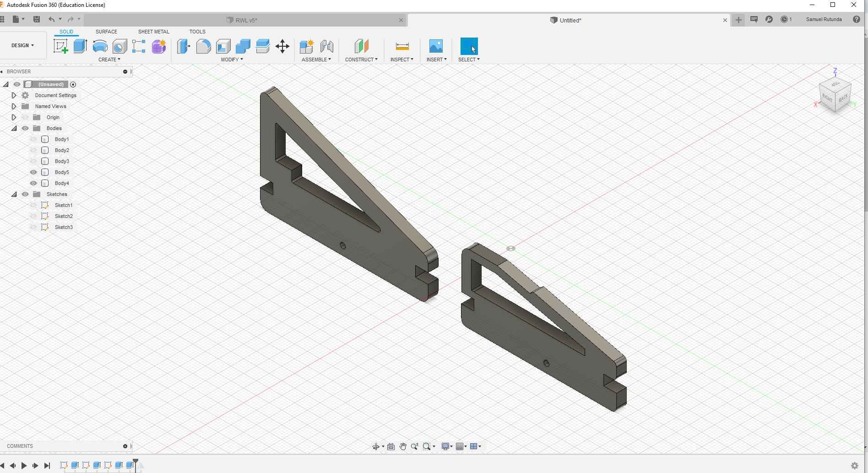Open the ASSEMBLE dropdown menu

[316, 60]
